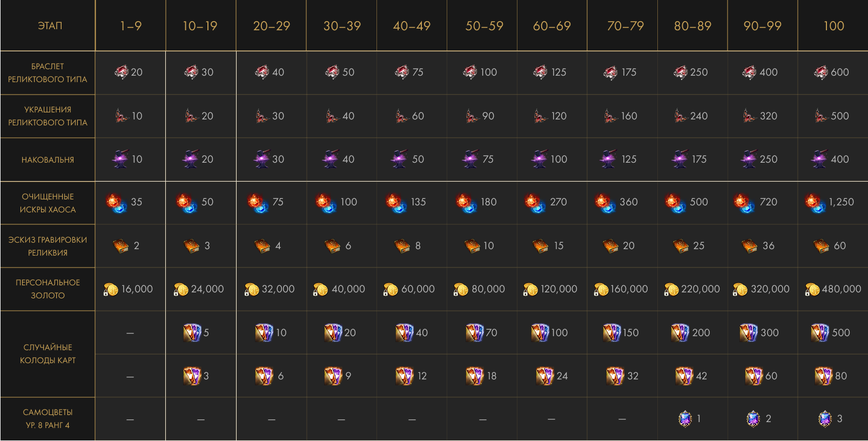Click the ЭТАП header cell
Viewport: 868px width, 441px height.
[50, 26]
